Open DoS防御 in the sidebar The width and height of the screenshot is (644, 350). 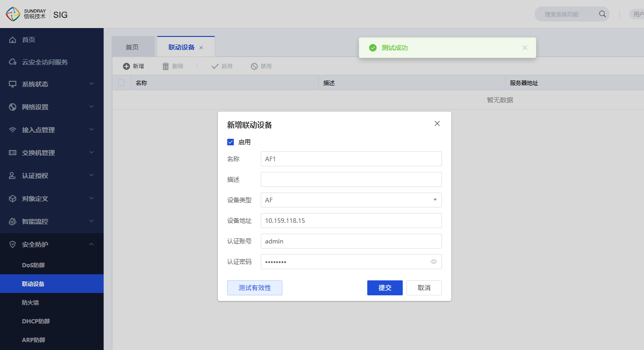pos(52,265)
